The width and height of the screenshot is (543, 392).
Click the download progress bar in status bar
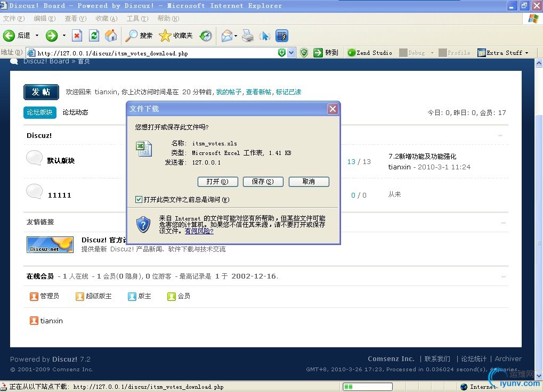(368, 387)
